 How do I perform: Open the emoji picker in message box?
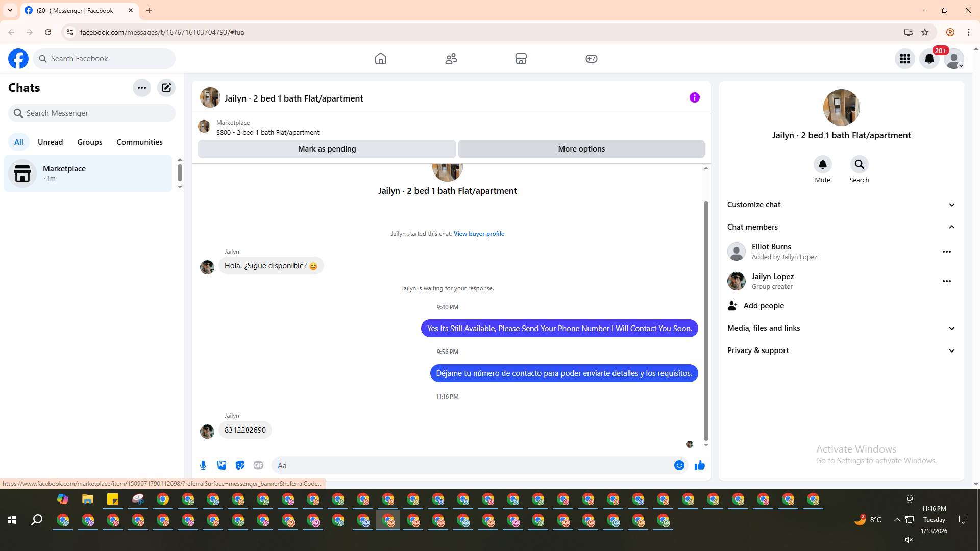[679, 465]
